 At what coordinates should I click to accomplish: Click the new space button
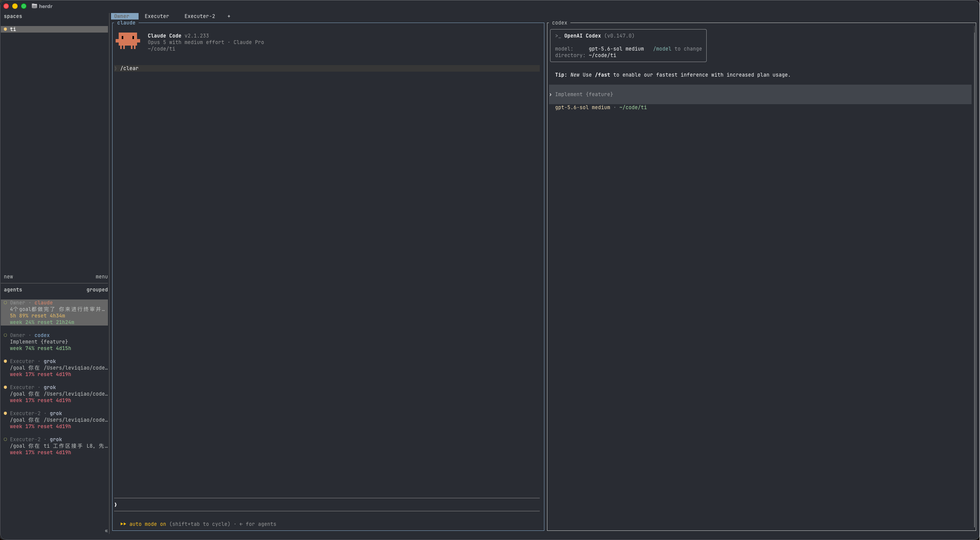tap(8, 277)
